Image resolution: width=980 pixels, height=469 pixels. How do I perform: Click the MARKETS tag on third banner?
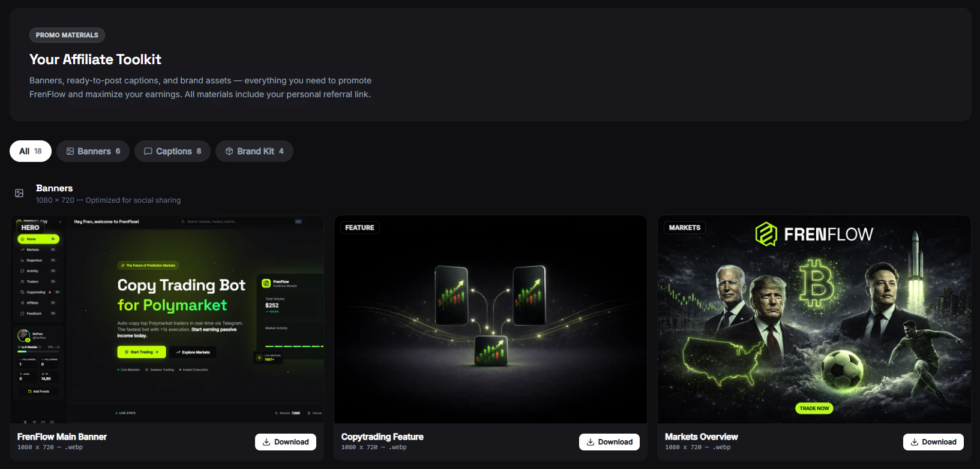685,228
